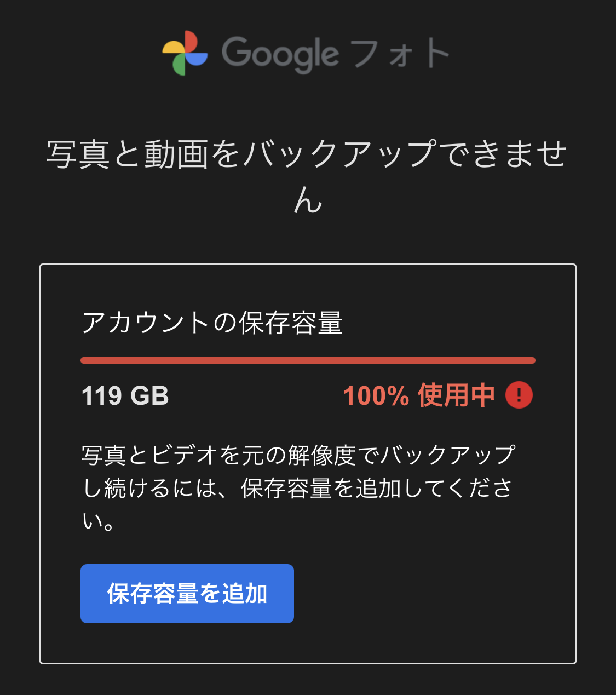
Task: Click the red full storage progress bar
Action: tap(308, 360)
